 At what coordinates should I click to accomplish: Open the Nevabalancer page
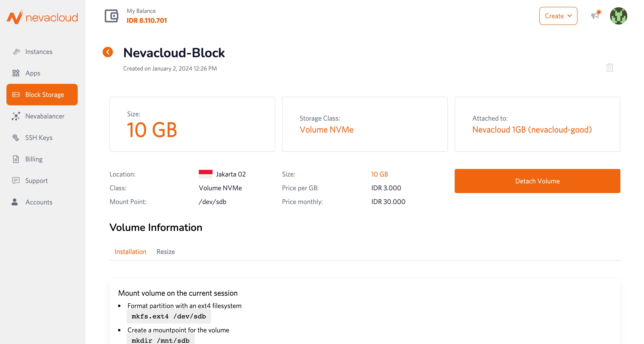(45, 116)
